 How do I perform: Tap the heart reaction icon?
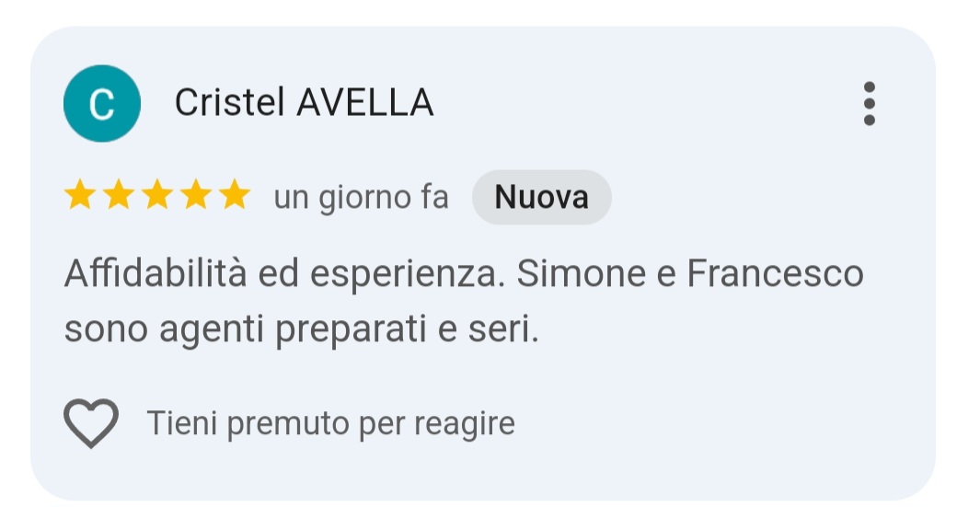coord(91,423)
